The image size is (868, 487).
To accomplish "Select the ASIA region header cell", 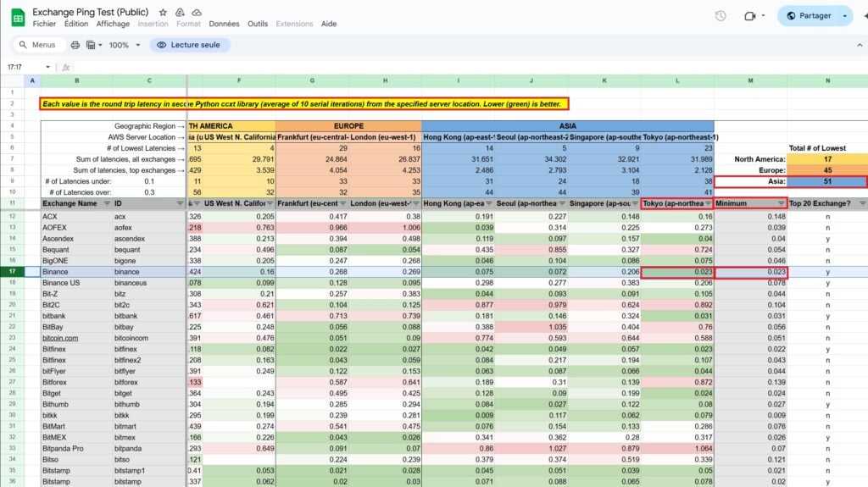I will 567,126.
